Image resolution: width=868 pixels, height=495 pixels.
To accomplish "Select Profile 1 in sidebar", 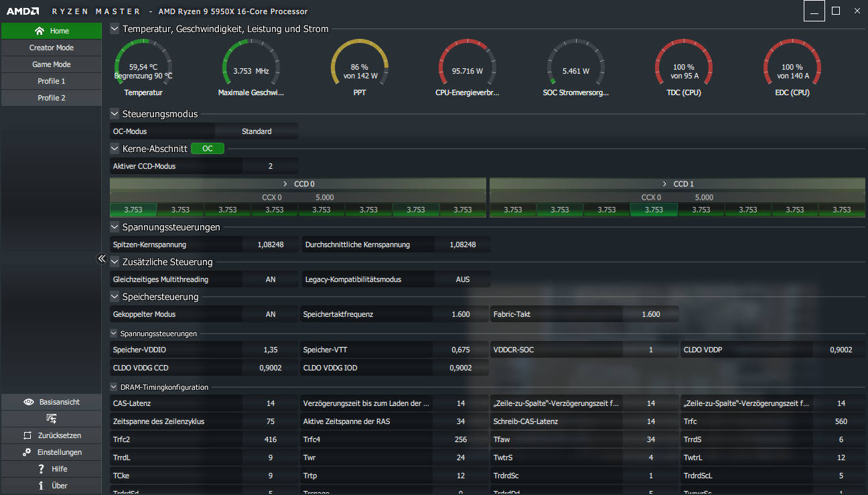I will coord(51,81).
